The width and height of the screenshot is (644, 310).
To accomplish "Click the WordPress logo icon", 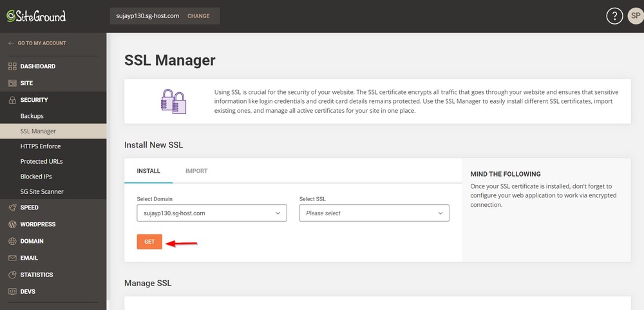I will click(x=12, y=224).
